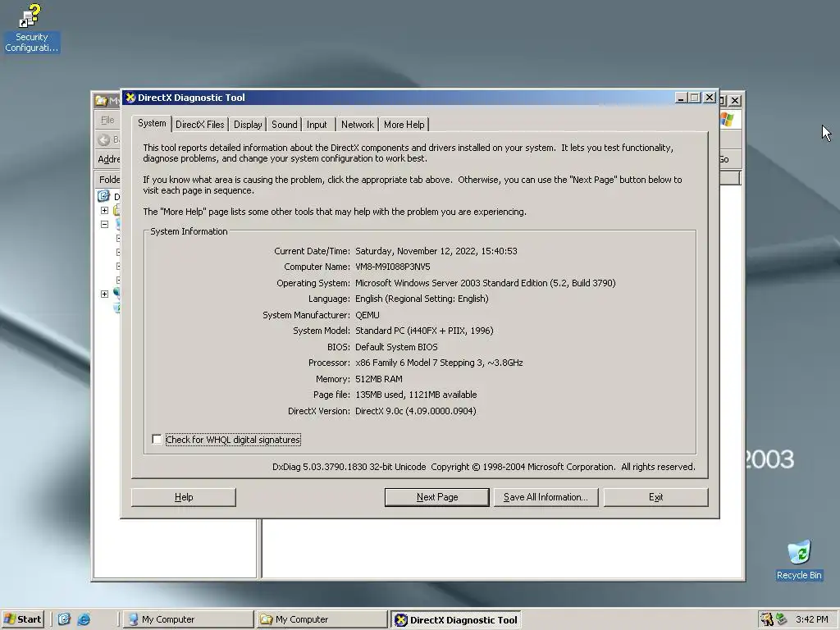840x630 pixels.
Task: Click 'DirectX 9.0c (4.09.0000.0904)' value
Action: 416,411
